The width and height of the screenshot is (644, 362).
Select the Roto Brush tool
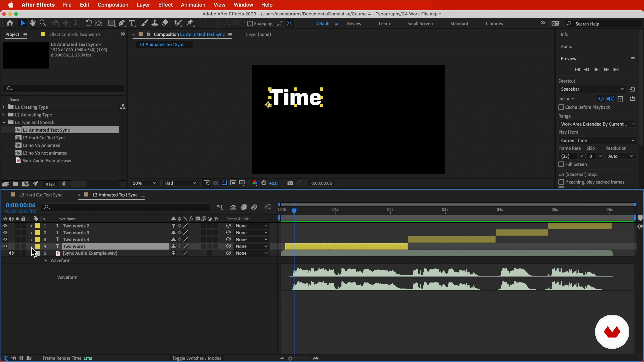tap(177, 23)
